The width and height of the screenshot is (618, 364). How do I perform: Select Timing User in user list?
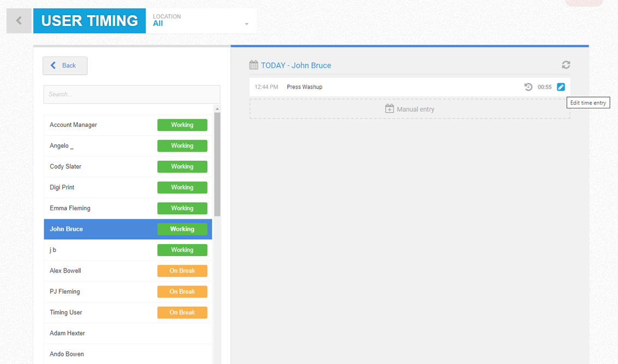click(x=128, y=312)
